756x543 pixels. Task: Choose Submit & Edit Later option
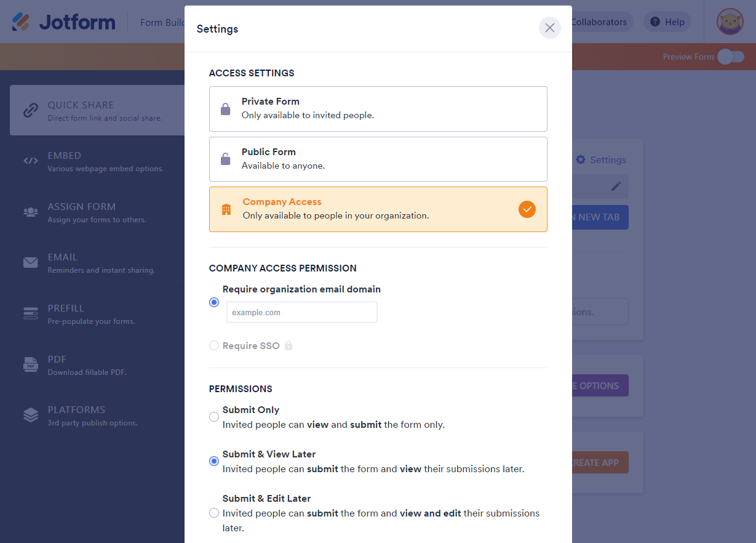(x=214, y=513)
